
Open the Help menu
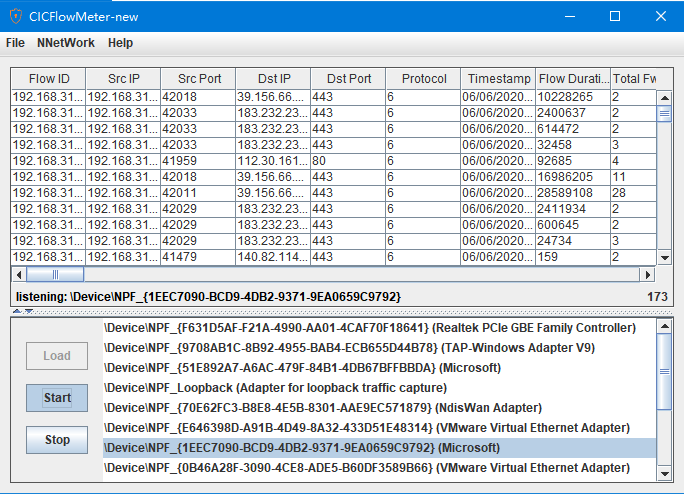(x=120, y=43)
